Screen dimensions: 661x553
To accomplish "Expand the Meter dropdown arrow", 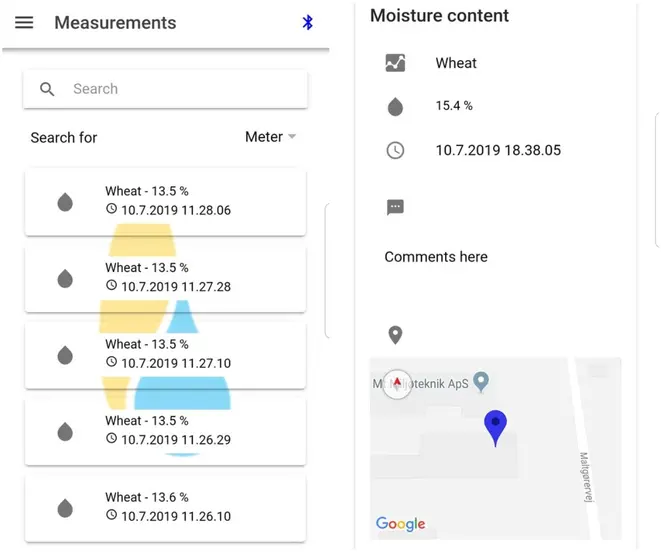I will (292, 137).
